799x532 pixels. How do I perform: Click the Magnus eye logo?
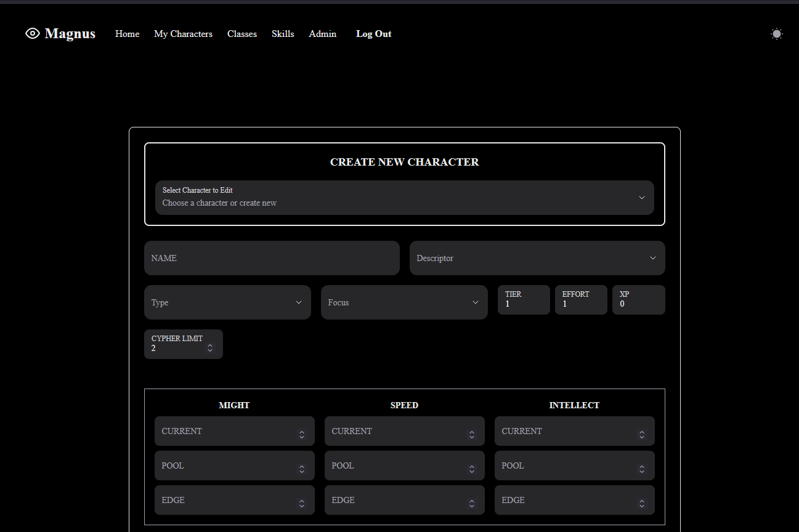[32, 33]
